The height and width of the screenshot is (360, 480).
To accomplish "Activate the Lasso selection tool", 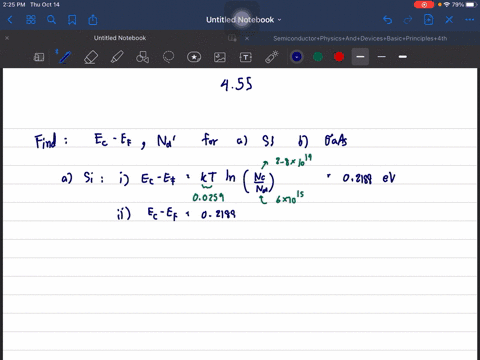I will tap(168, 57).
